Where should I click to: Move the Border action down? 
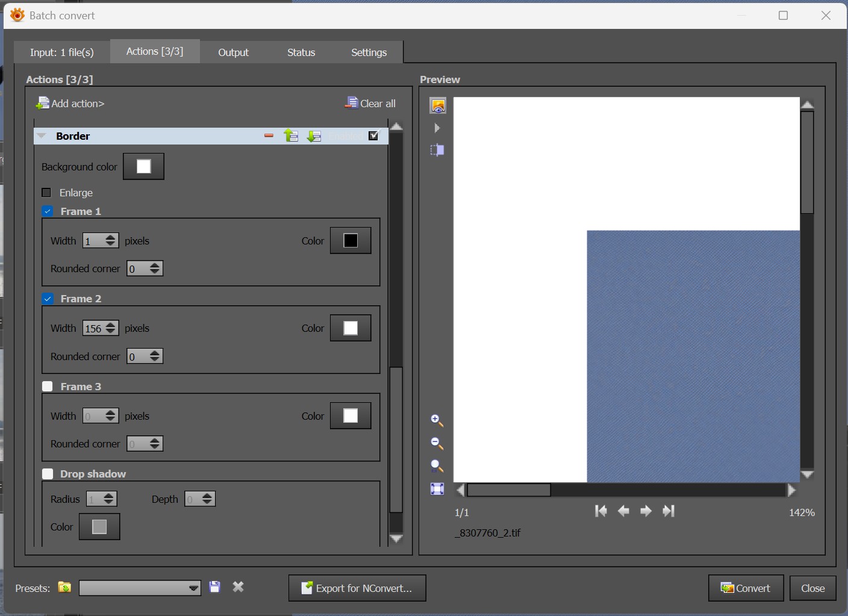(314, 136)
